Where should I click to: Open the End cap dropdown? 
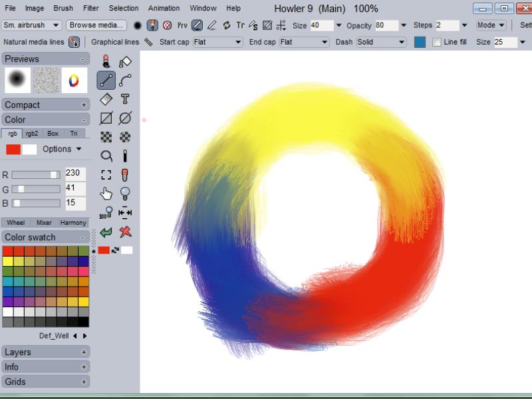(304, 42)
